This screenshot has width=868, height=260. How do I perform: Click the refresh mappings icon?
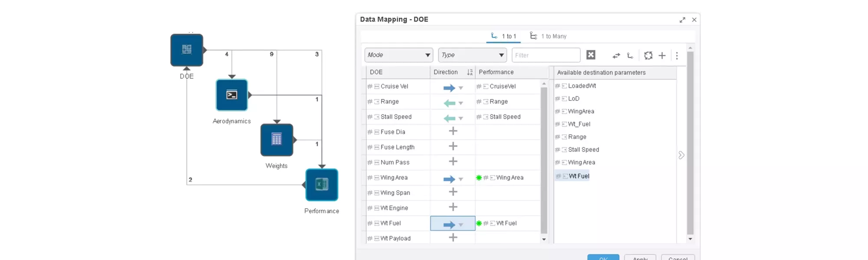click(x=648, y=55)
